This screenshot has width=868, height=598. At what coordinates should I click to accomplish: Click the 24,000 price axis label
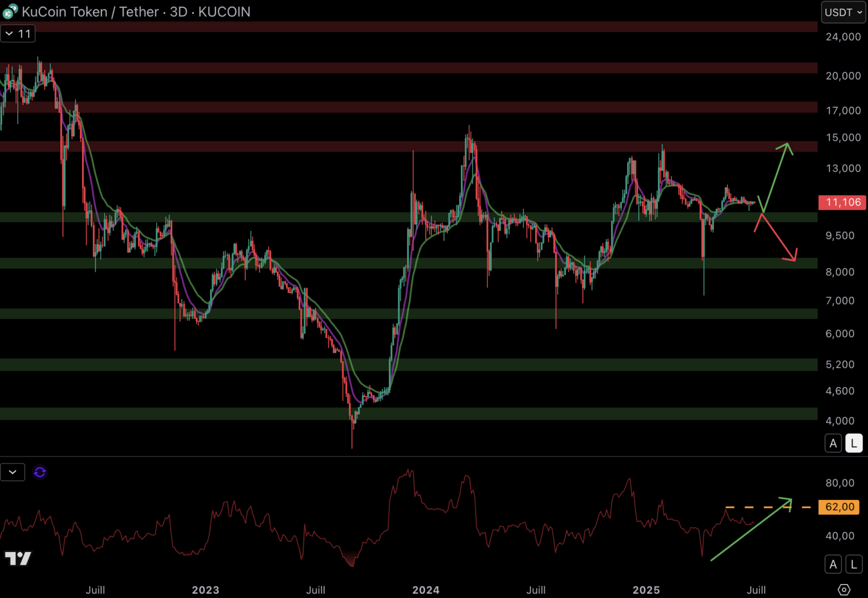(x=843, y=37)
